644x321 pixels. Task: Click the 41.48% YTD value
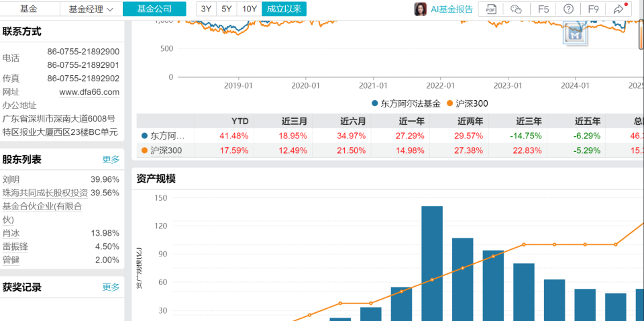[235, 136]
